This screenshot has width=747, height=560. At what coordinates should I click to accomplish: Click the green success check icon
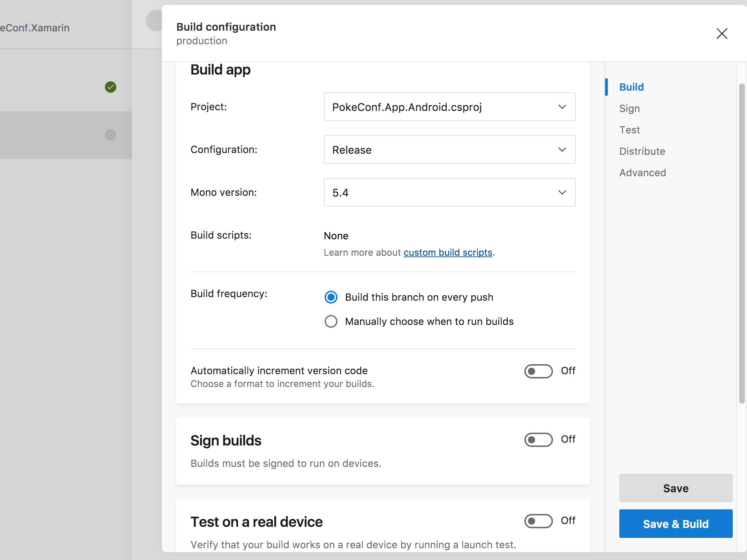point(111,87)
